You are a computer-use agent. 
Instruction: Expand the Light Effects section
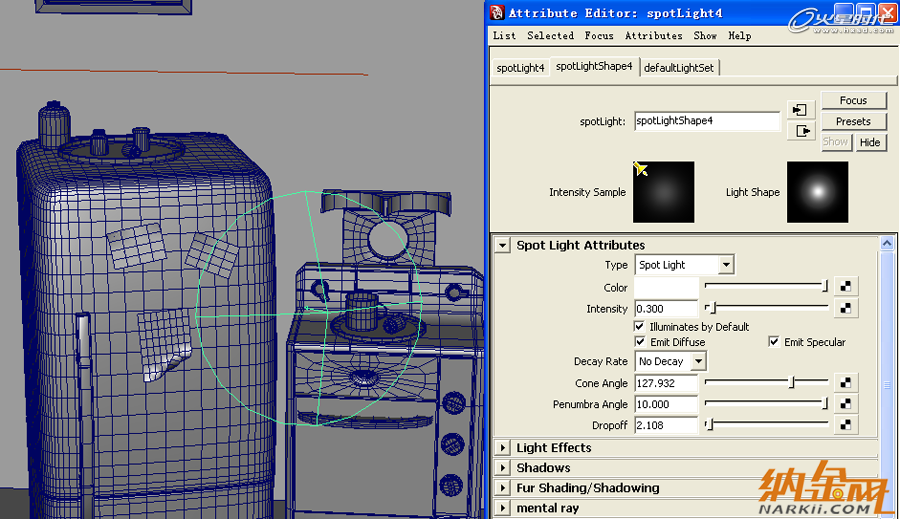pyautogui.click(x=503, y=447)
